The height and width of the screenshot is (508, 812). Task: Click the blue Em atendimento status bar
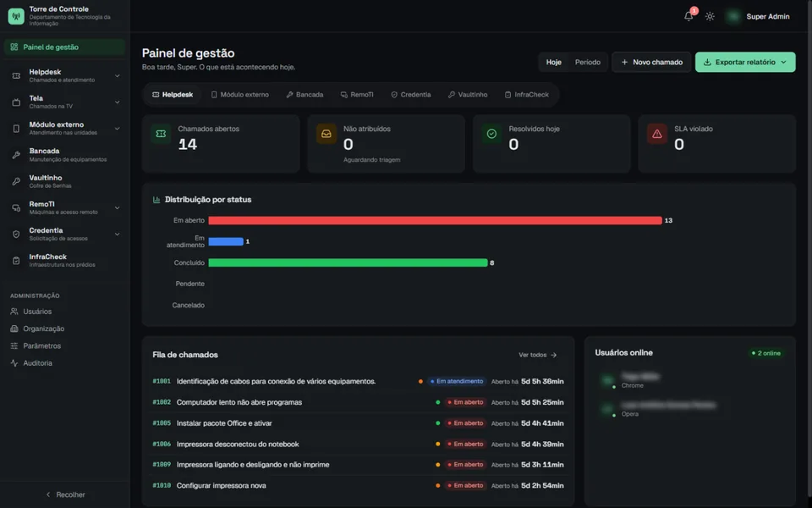(226, 241)
